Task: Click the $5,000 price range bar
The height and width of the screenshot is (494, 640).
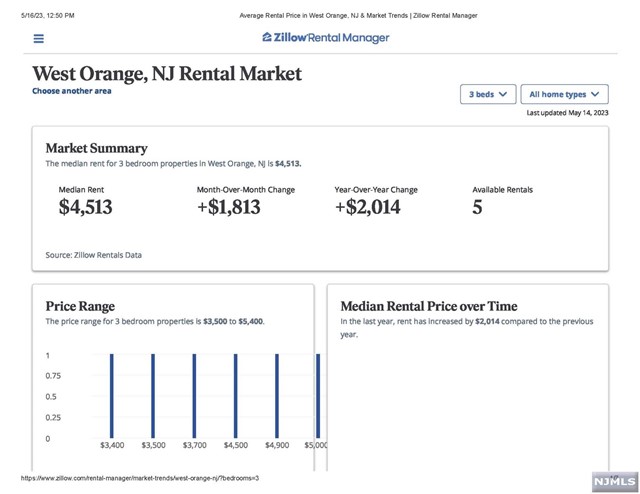Action: [x=316, y=396]
